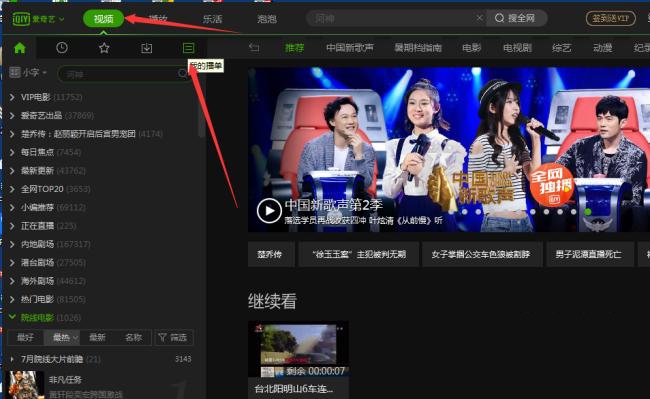Click the back arrow before 推荐
650x399 pixels.
[x=254, y=48]
